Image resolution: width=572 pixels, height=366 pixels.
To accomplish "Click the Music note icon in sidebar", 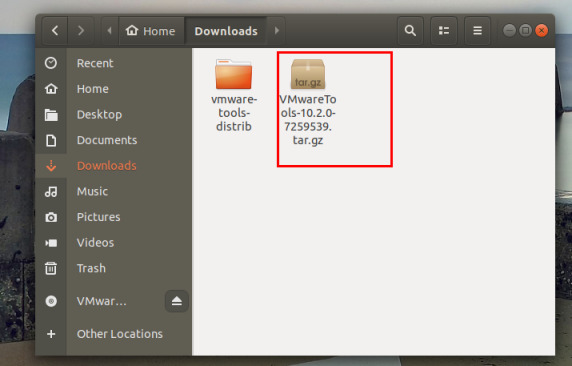I will (x=51, y=192).
